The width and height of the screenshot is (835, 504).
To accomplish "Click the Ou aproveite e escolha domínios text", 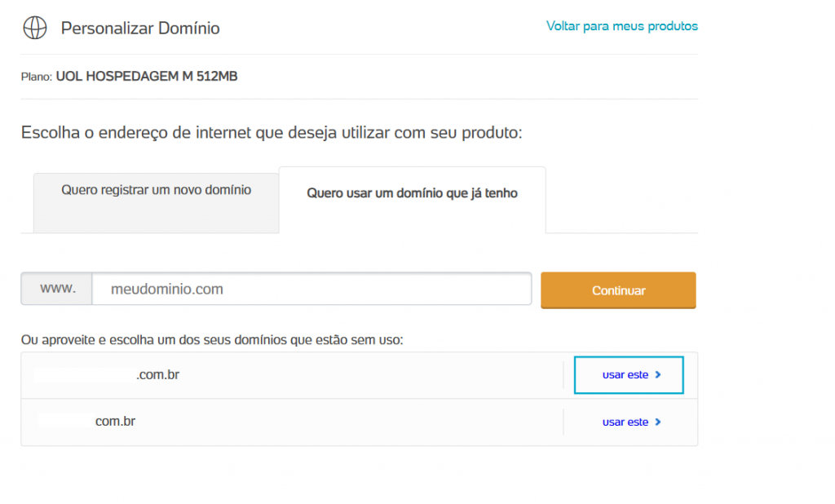I will point(212,339).
